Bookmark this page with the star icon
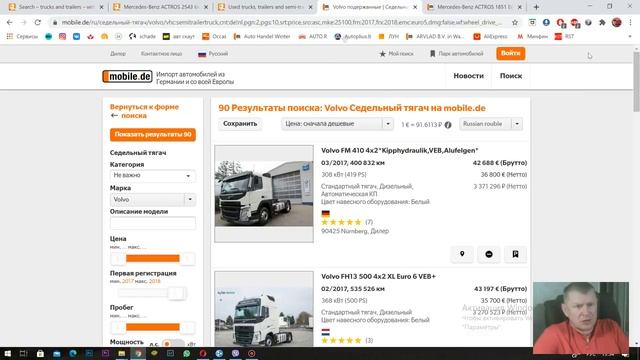The height and width of the screenshot is (360, 640). coord(515,22)
